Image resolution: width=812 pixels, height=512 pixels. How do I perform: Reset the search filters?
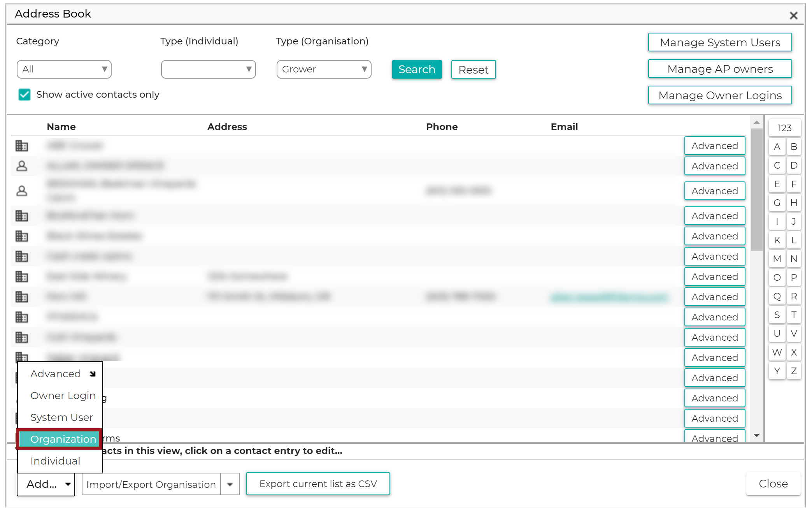pos(474,70)
